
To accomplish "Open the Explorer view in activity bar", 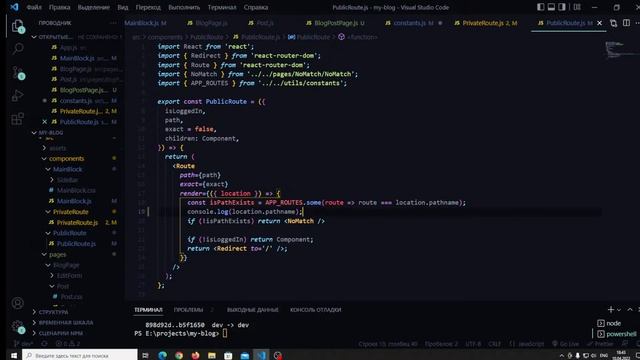I will pos(17,26).
